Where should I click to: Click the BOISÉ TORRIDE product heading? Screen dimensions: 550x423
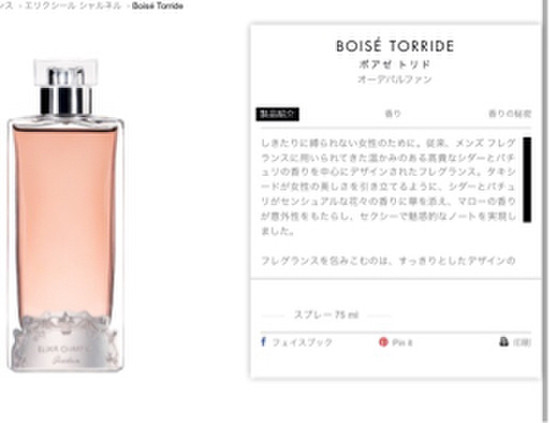pyautogui.click(x=395, y=46)
